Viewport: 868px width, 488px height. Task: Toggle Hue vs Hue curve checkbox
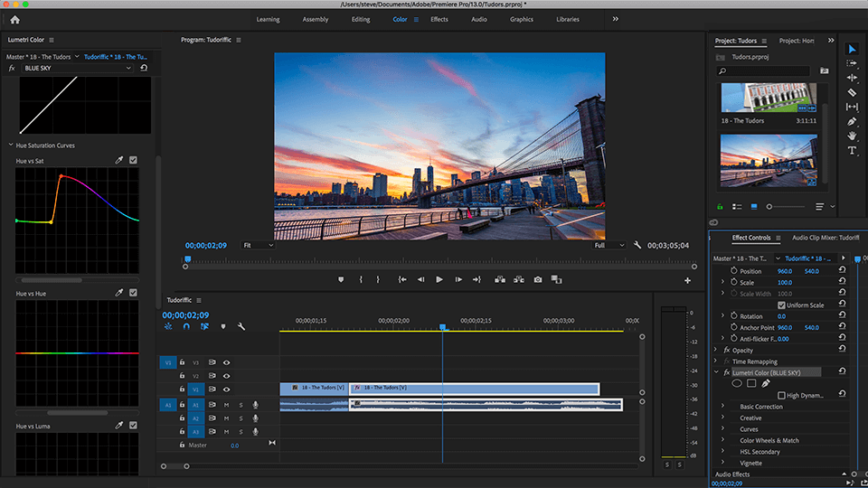134,293
